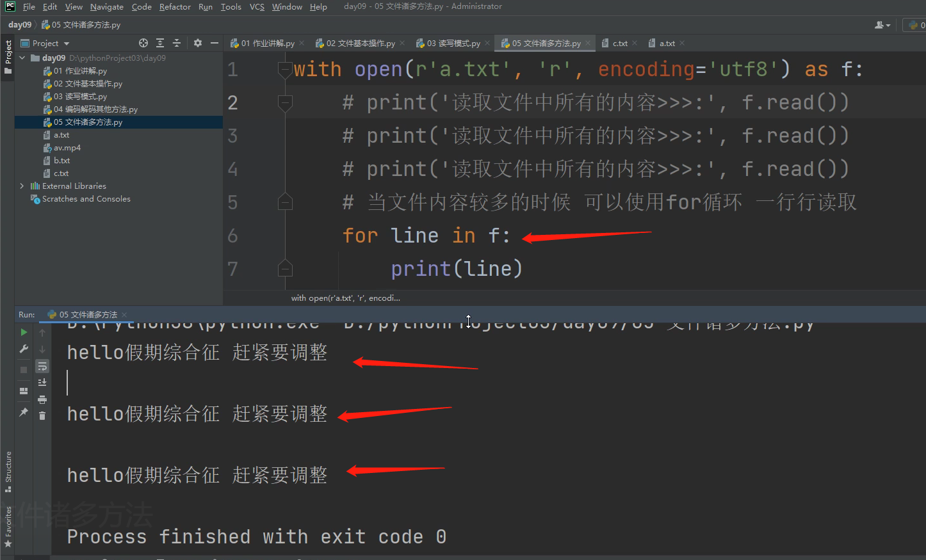926x560 pixels.
Task: Select a.txt in the project tree
Action: pos(56,135)
